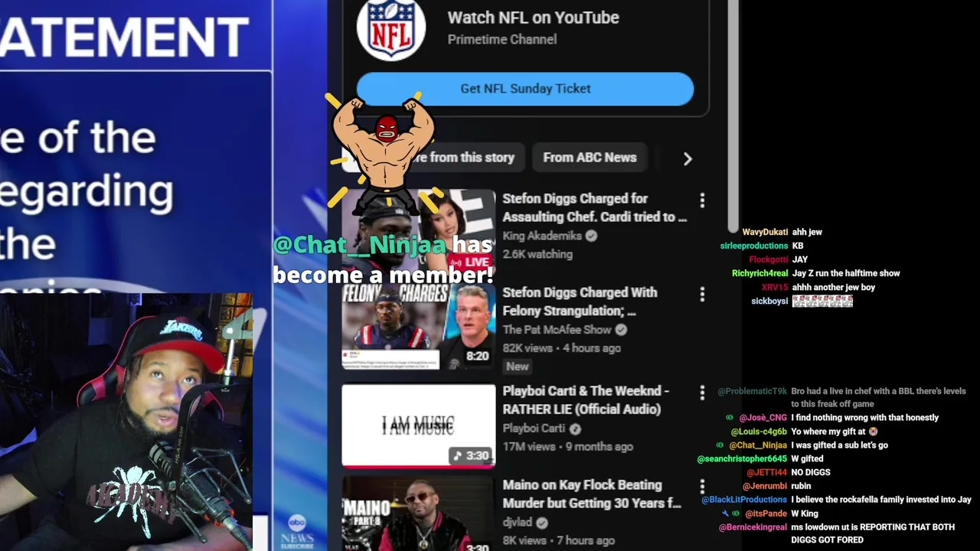Click @Jose_CNG username in chat
The image size is (980, 551).
pyautogui.click(x=763, y=418)
